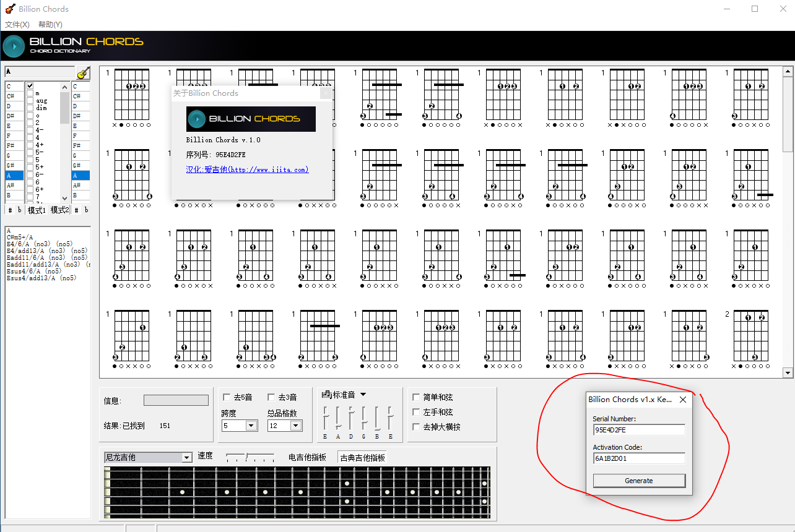This screenshot has height=532, width=795.
Task: Tick the '5-' chord type checkbox
Action: tap(30, 152)
